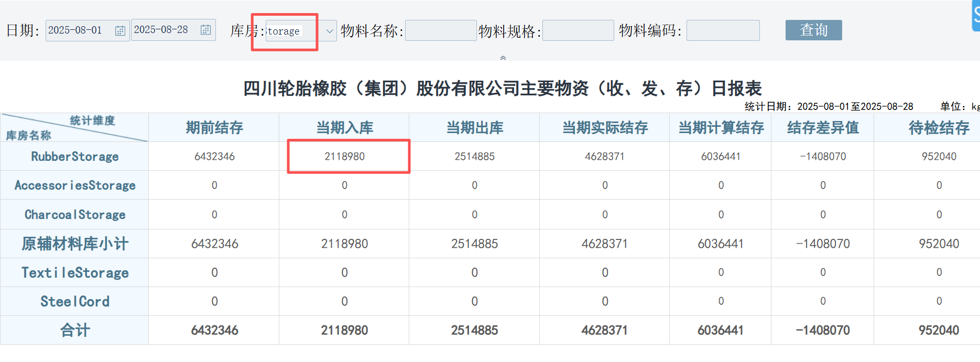Click 6432346 in the 原辅材料库小计 row

coord(214,244)
